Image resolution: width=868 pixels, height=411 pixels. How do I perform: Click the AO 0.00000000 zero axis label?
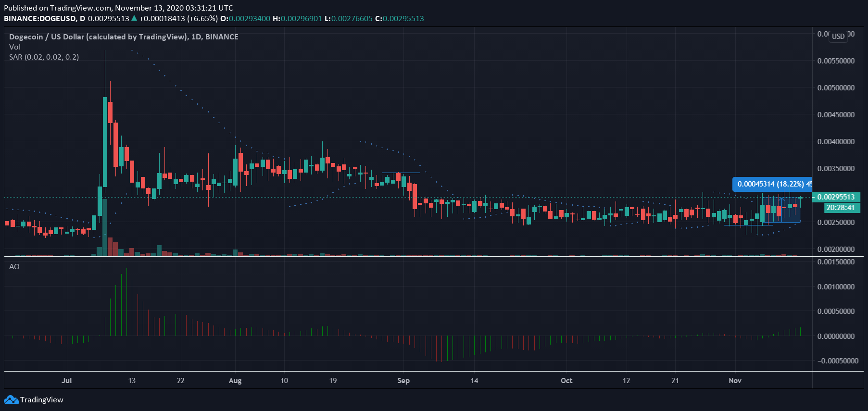836,336
